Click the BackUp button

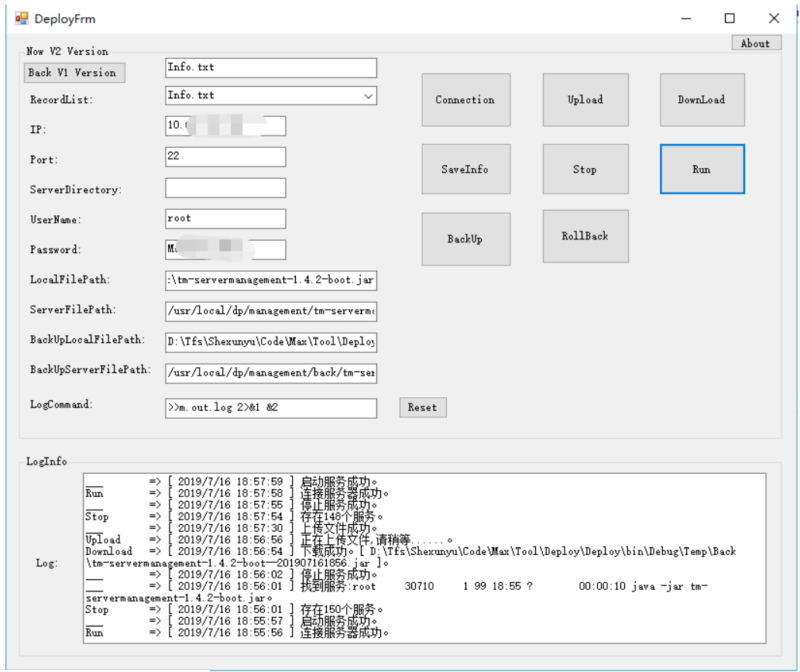click(465, 239)
